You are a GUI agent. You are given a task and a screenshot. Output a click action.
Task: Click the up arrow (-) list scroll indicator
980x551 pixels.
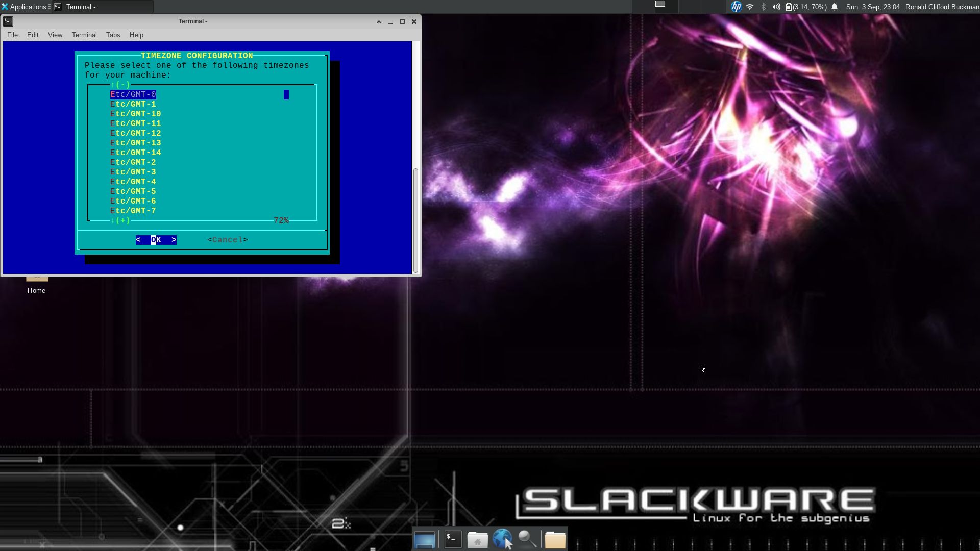point(120,85)
